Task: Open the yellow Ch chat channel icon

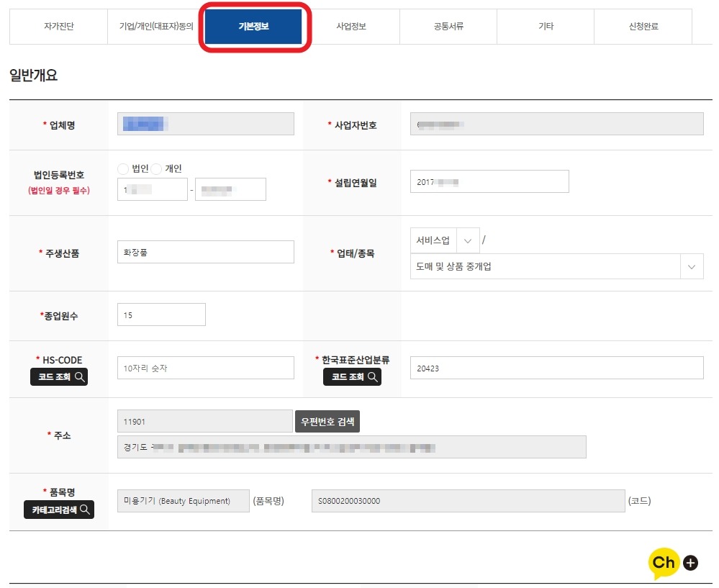Action: 665,563
